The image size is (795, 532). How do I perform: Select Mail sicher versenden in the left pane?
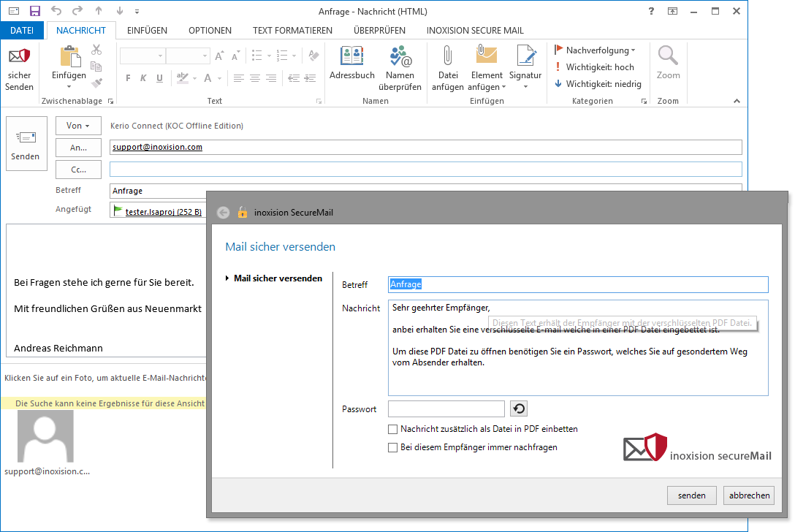click(x=278, y=278)
